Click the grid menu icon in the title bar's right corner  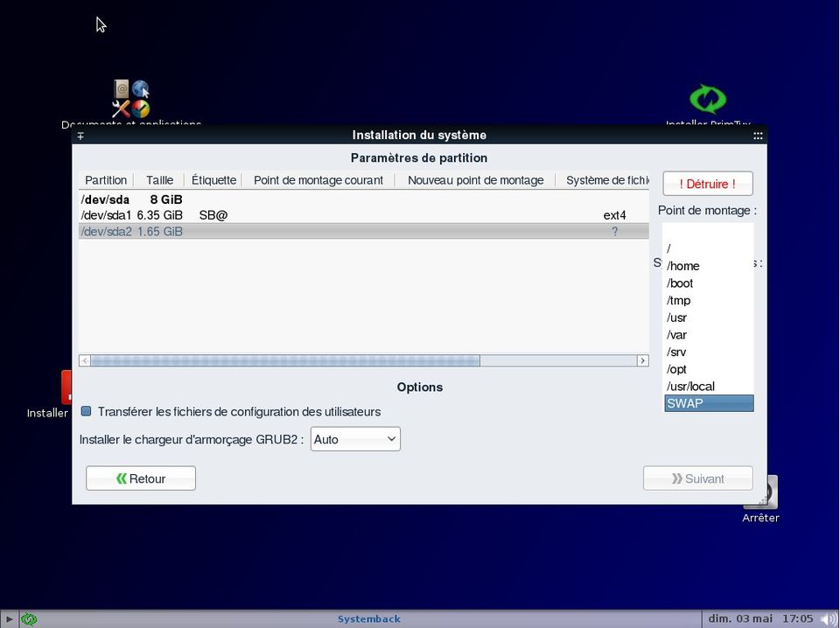point(758,136)
